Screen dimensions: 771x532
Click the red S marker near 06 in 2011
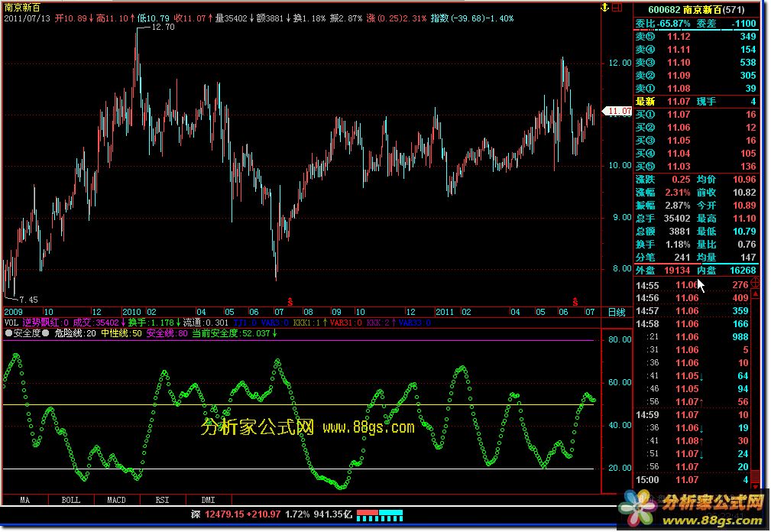click(x=575, y=301)
